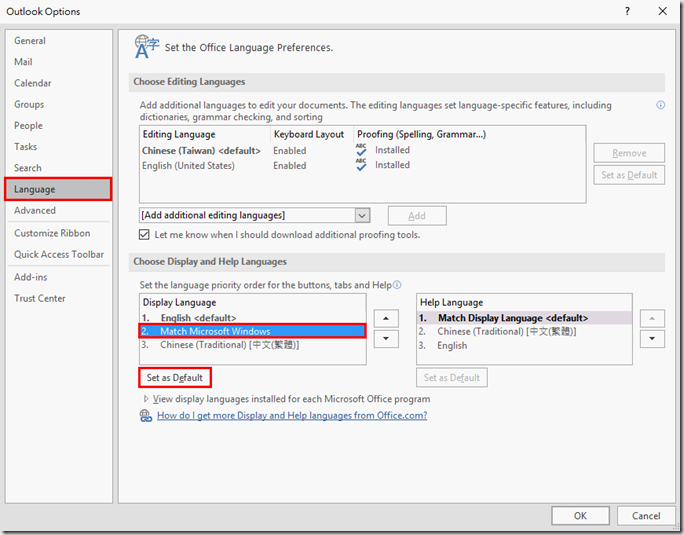
Task: Expand 'View display languages installed' section
Action: tap(147, 399)
